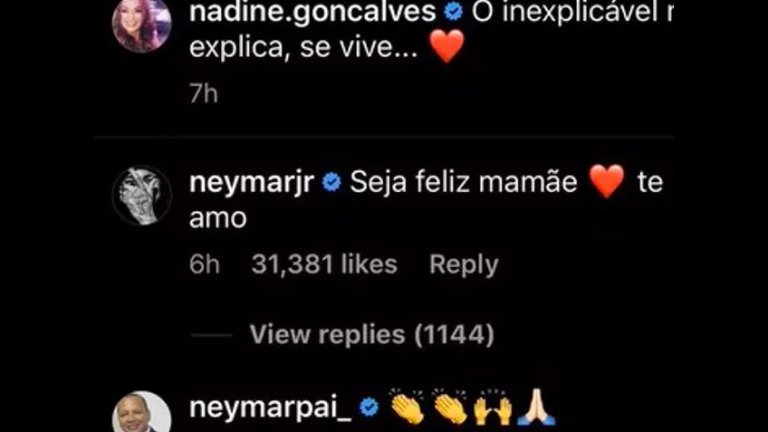
Task: Click verified badge next to neymarjr
Action: [x=332, y=182]
